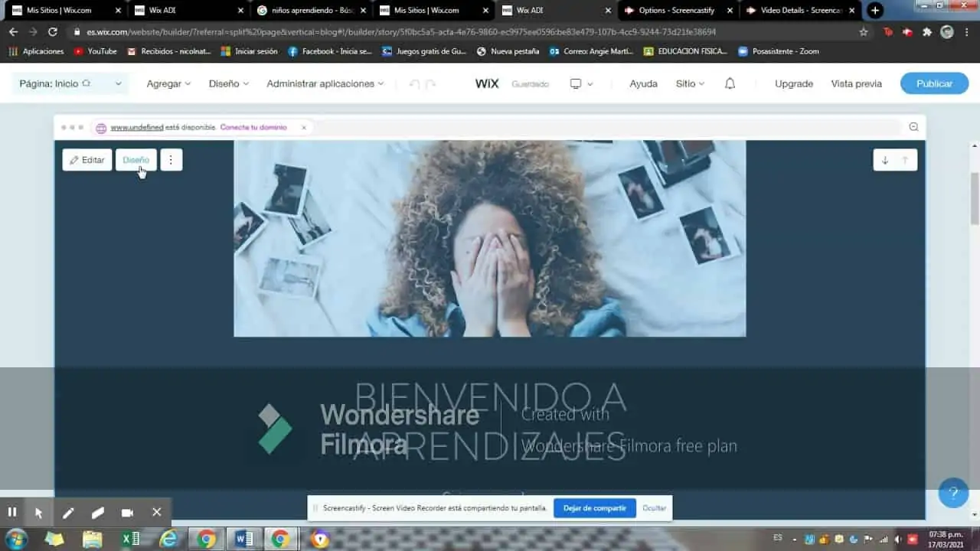The image size is (980, 551).
Task: Select the Screencastify pen tool
Action: click(x=68, y=513)
